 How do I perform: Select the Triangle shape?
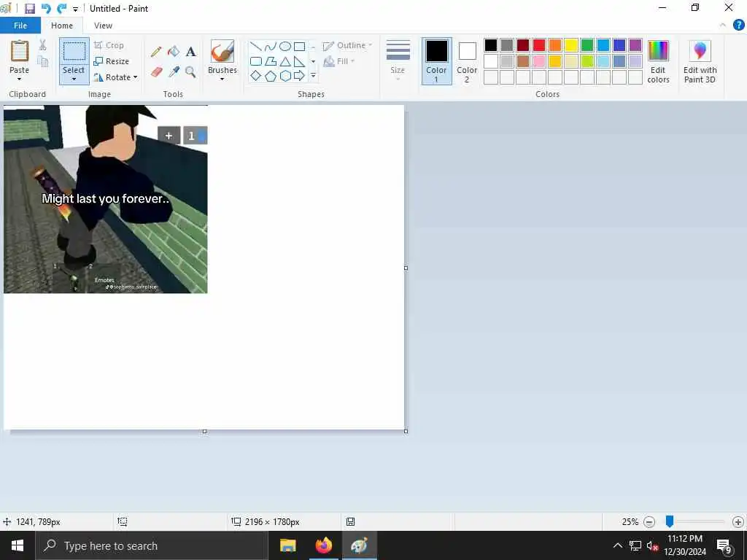(x=285, y=61)
